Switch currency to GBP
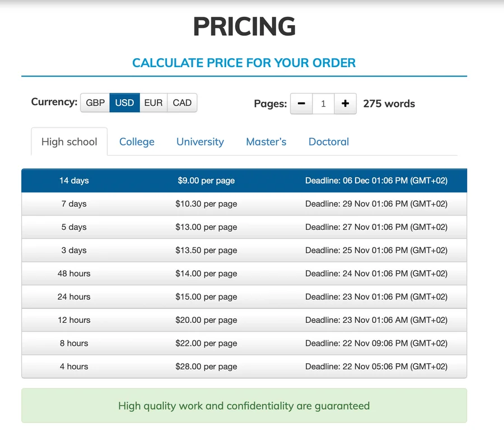 click(x=95, y=103)
